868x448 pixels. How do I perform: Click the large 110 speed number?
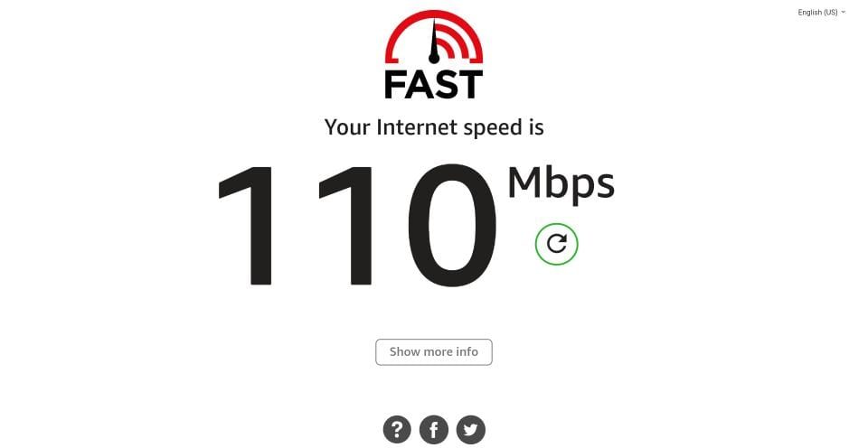tap(358, 226)
